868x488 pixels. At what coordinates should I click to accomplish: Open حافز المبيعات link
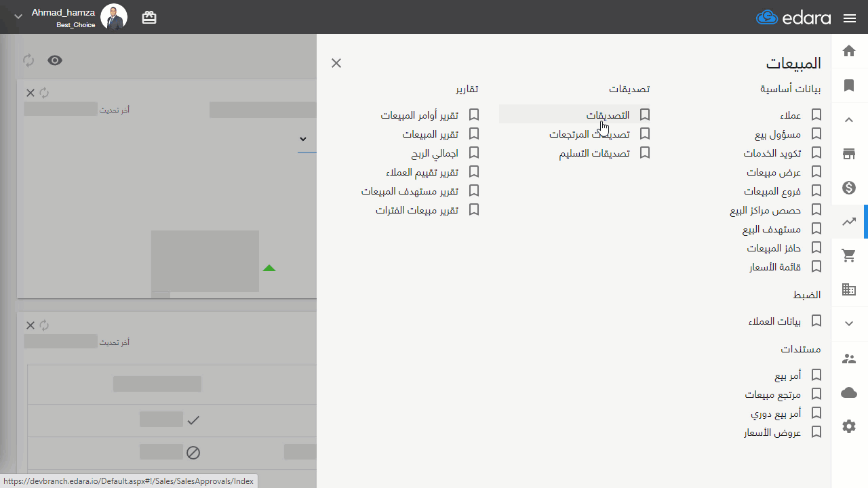(774, 249)
